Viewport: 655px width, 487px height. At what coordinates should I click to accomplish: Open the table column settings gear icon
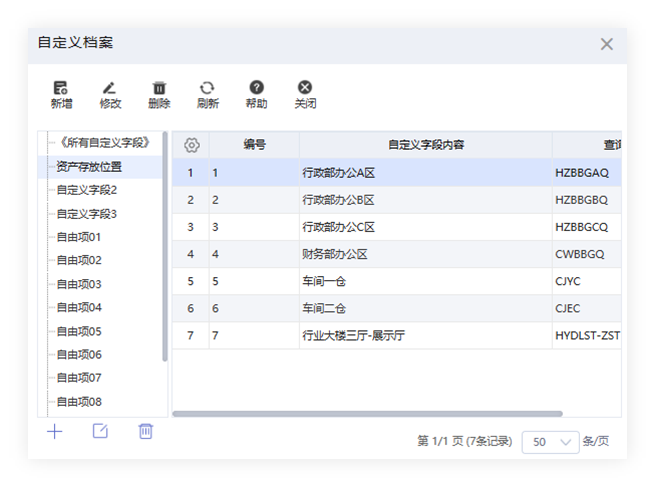click(x=192, y=145)
